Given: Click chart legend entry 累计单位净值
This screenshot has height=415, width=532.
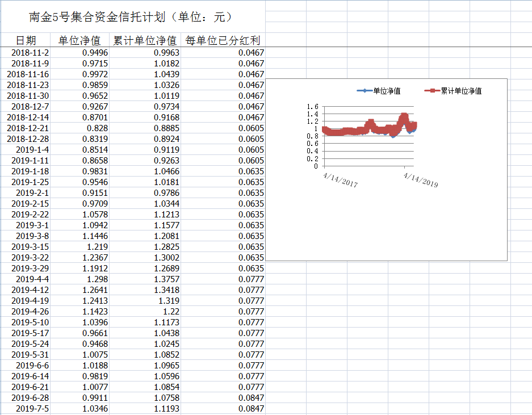Looking at the screenshot, I should 453,91.
